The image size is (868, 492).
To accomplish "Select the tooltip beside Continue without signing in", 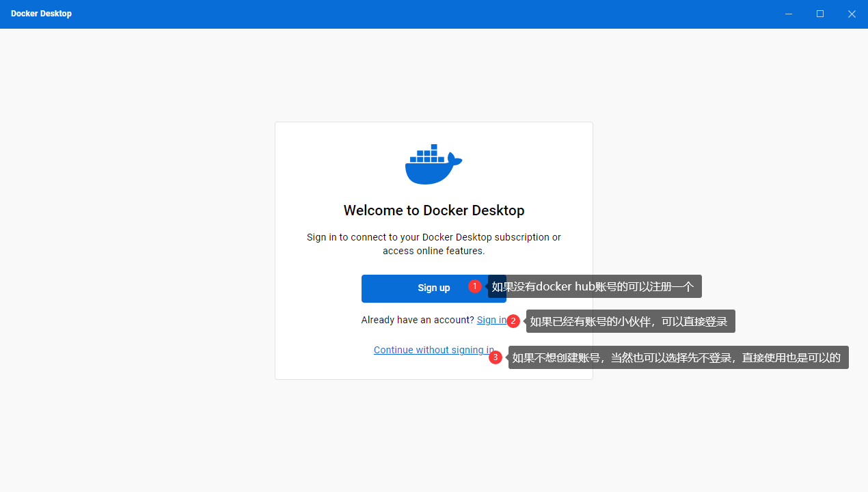I will pyautogui.click(x=678, y=357).
